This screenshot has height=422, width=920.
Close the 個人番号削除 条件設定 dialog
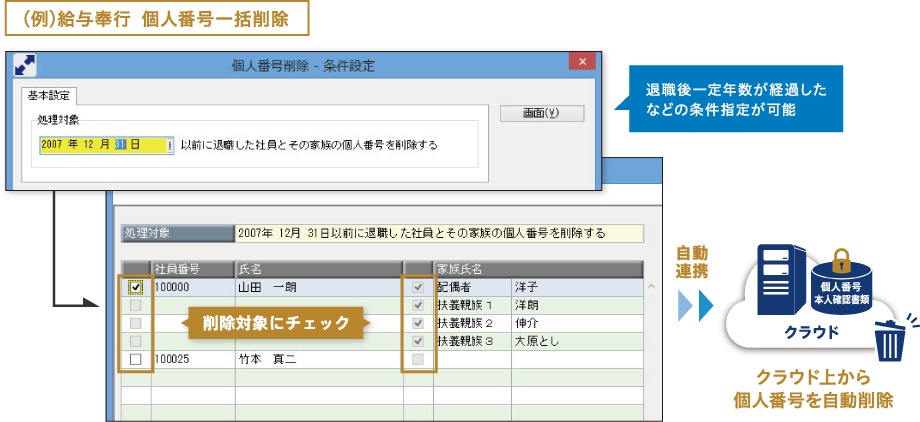pos(581,62)
